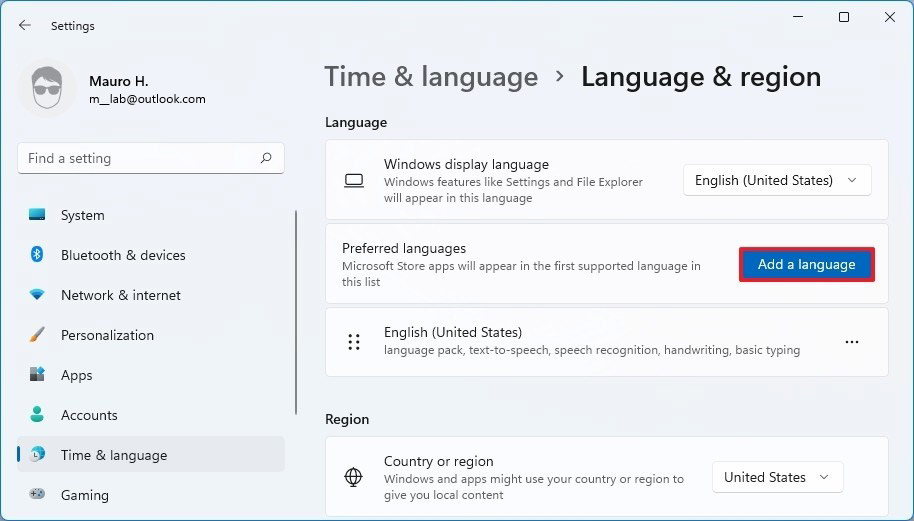
Task: Click the Preferred languages heading
Action: (x=404, y=248)
